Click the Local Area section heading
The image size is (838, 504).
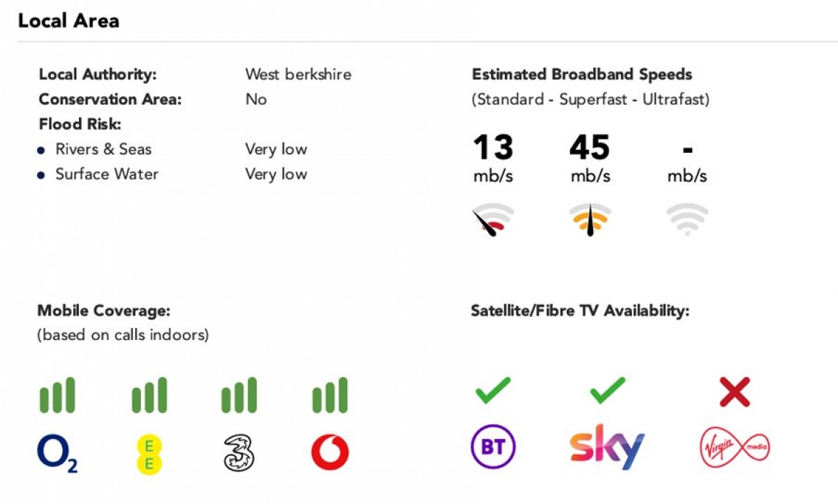pos(68,21)
